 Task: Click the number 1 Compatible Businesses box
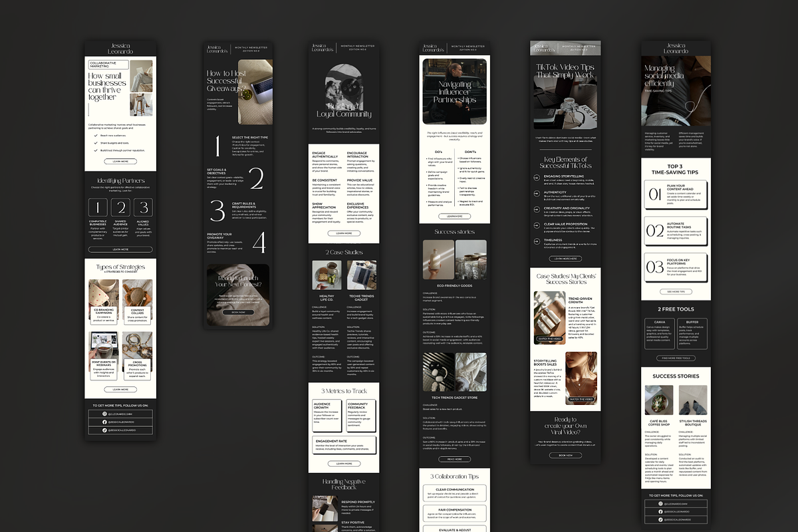click(x=98, y=207)
